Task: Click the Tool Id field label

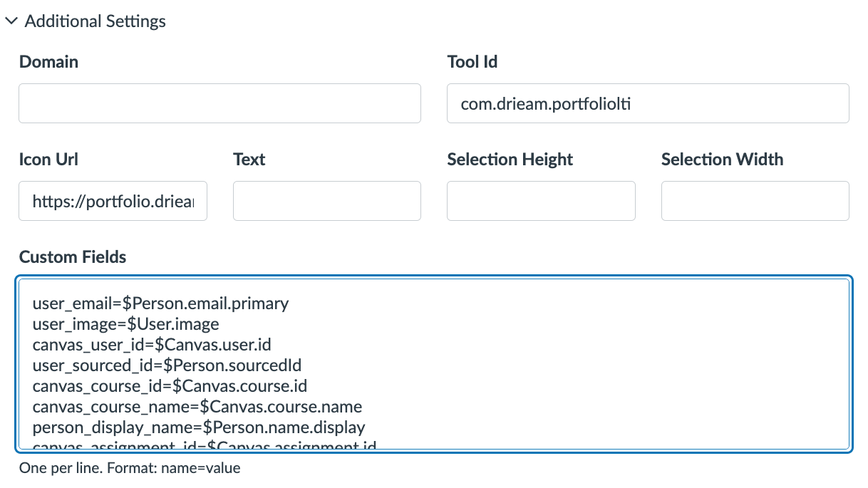Action: 472,62
